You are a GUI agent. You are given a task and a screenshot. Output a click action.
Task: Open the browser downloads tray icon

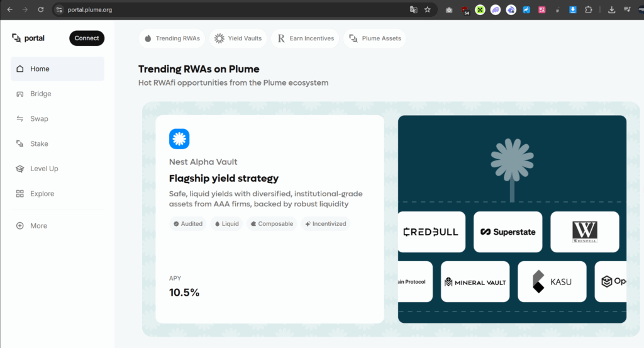click(x=611, y=9)
